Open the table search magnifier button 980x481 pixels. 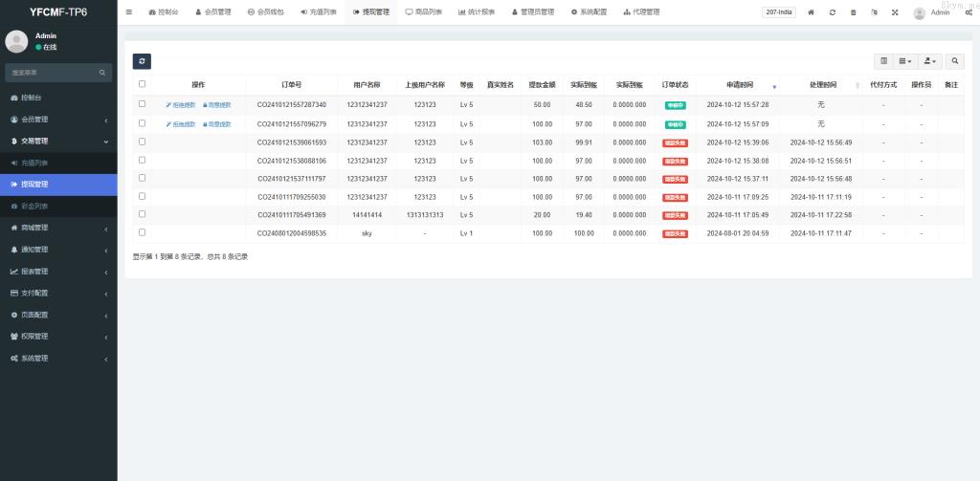click(x=955, y=61)
